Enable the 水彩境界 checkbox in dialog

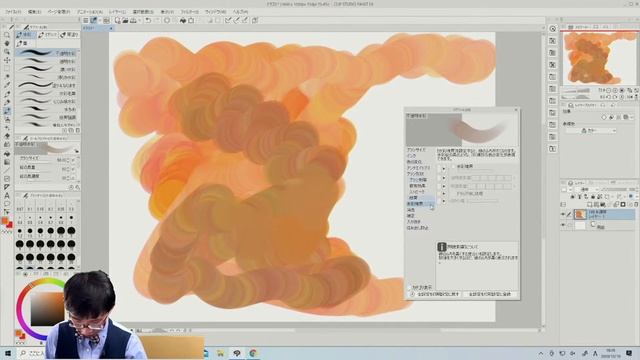tap(453, 167)
